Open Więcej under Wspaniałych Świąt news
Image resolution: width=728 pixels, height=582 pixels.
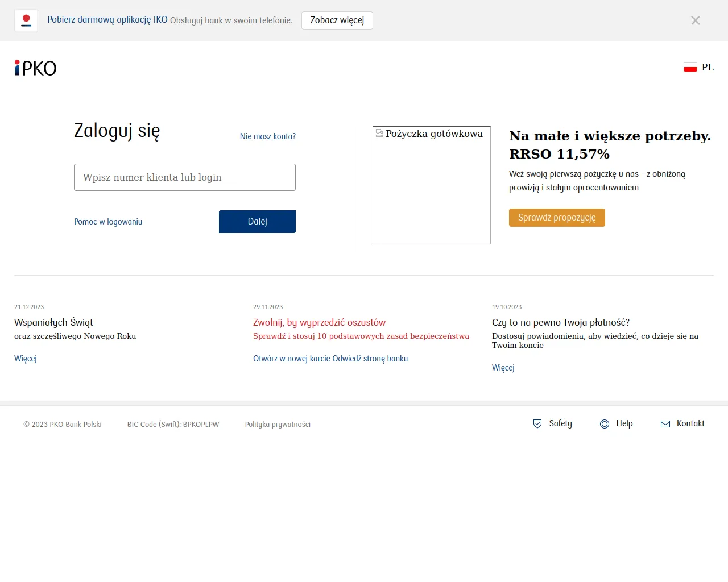tap(26, 359)
